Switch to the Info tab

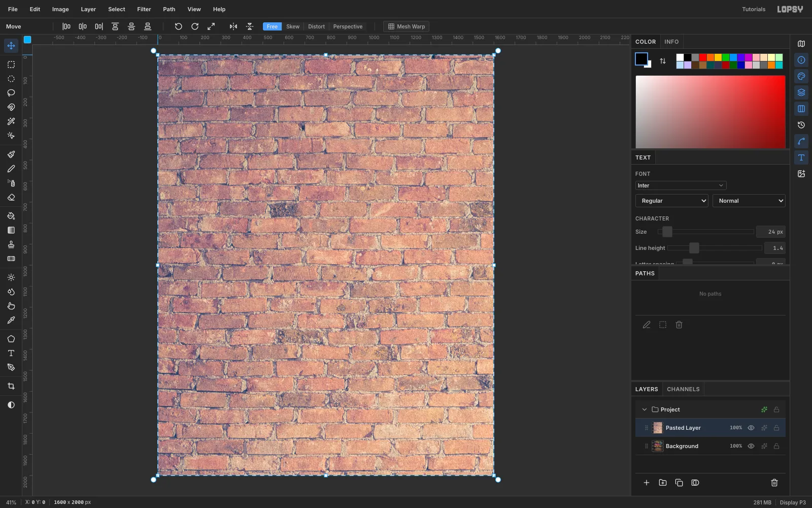[x=671, y=42]
